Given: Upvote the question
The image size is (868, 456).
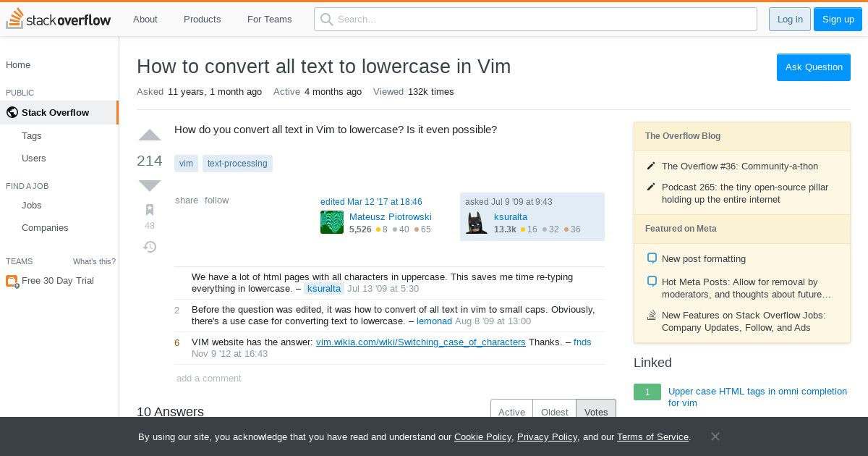Looking at the screenshot, I should pos(150,135).
